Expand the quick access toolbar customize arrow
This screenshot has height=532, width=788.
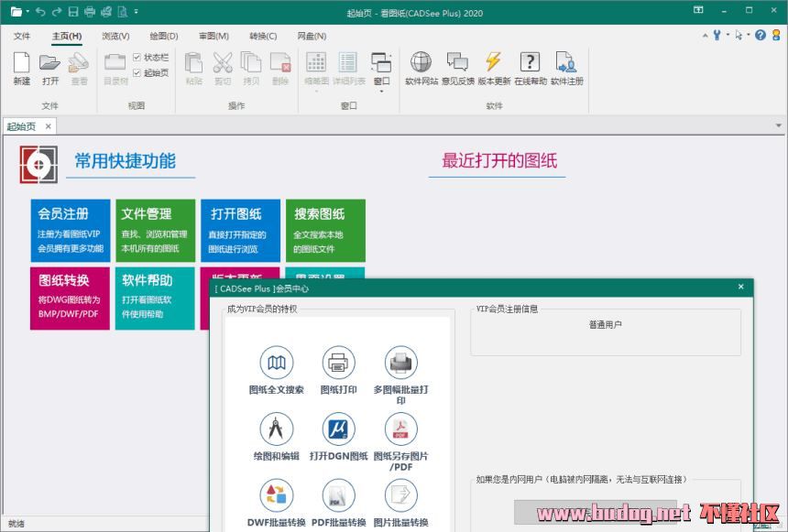click(137, 12)
